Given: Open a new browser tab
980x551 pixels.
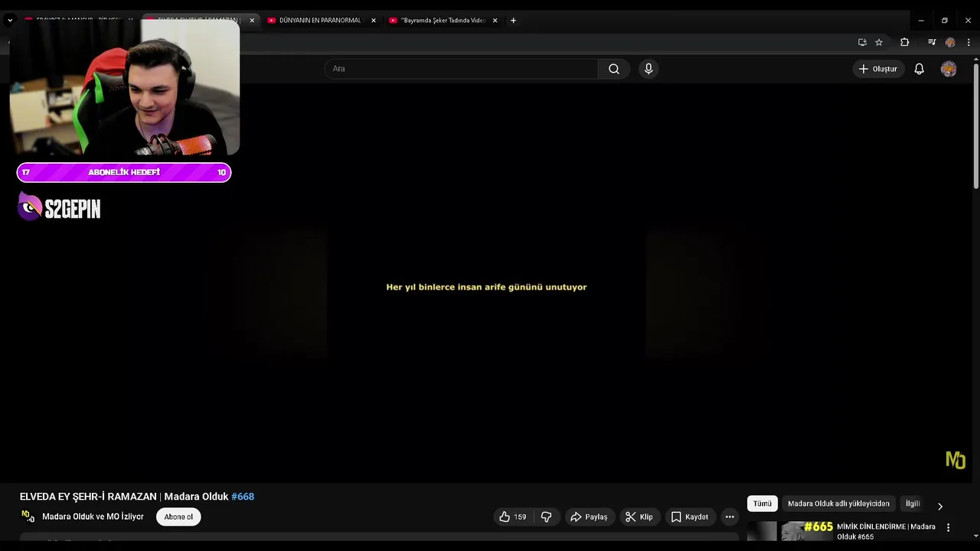Looking at the screenshot, I should pos(513,21).
